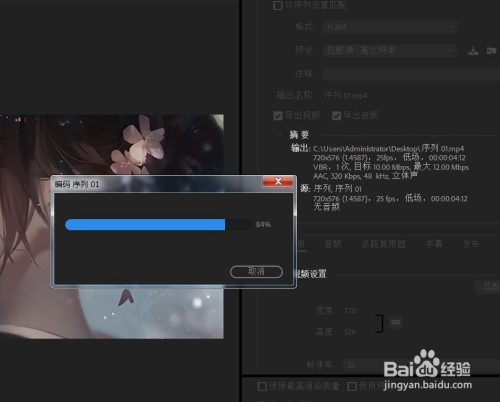Toggle 使用最高渲染质量 checkbox

coord(262,386)
